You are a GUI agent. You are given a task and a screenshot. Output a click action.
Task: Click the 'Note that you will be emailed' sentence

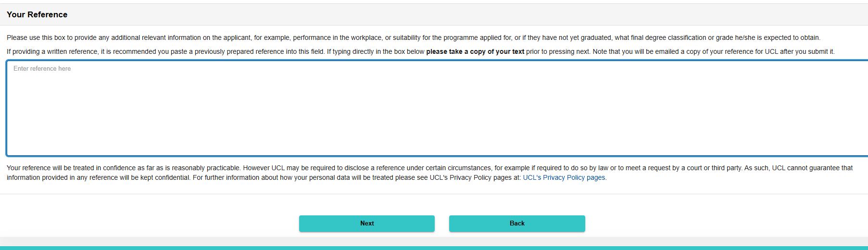coord(712,52)
